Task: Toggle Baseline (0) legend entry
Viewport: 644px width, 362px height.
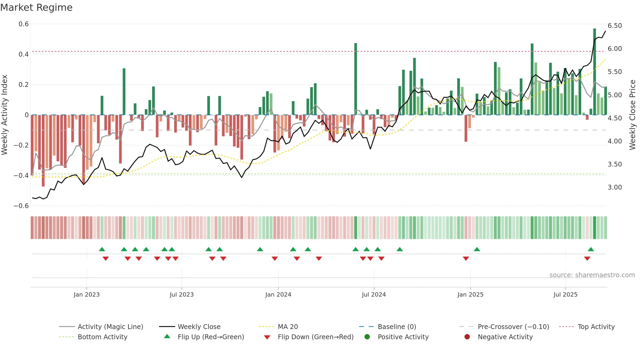Action: coord(387,327)
